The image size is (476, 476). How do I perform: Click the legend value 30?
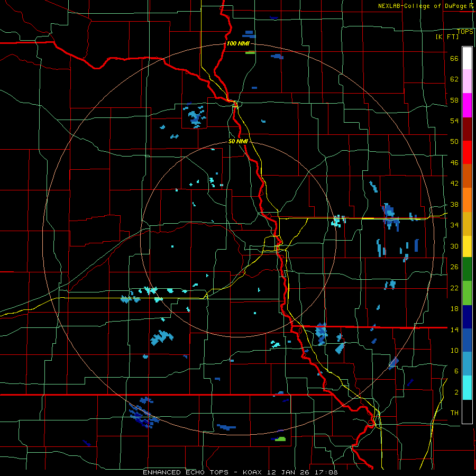[454, 246]
